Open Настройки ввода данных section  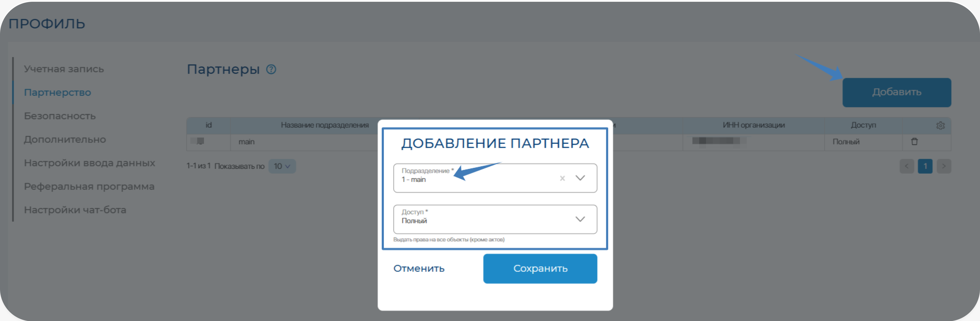click(x=89, y=163)
